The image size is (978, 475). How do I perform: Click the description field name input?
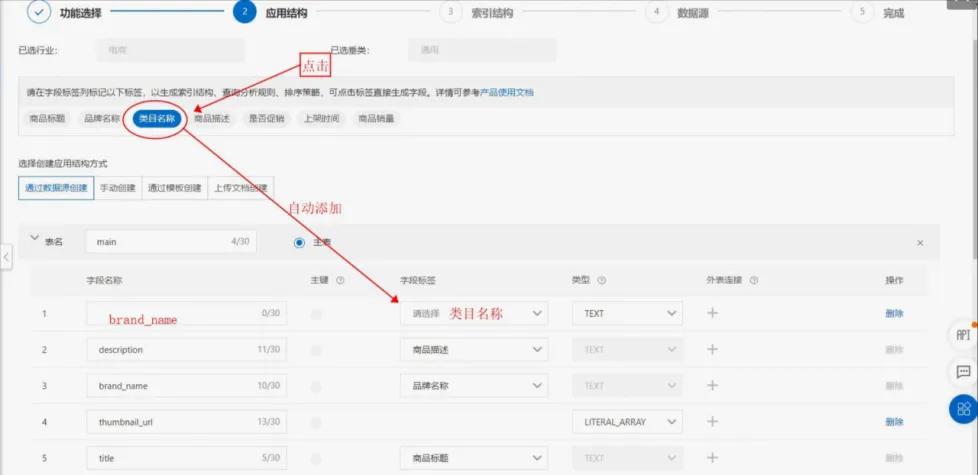coord(186,349)
